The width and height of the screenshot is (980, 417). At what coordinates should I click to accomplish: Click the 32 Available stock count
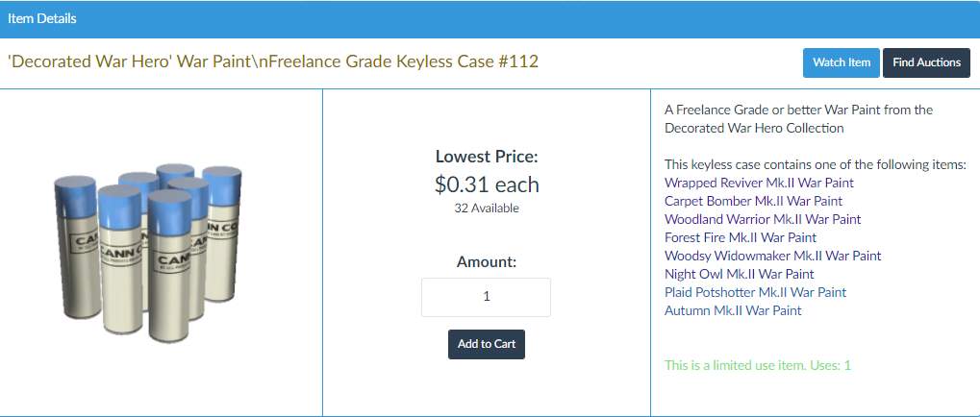pyautogui.click(x=486, y=208)
